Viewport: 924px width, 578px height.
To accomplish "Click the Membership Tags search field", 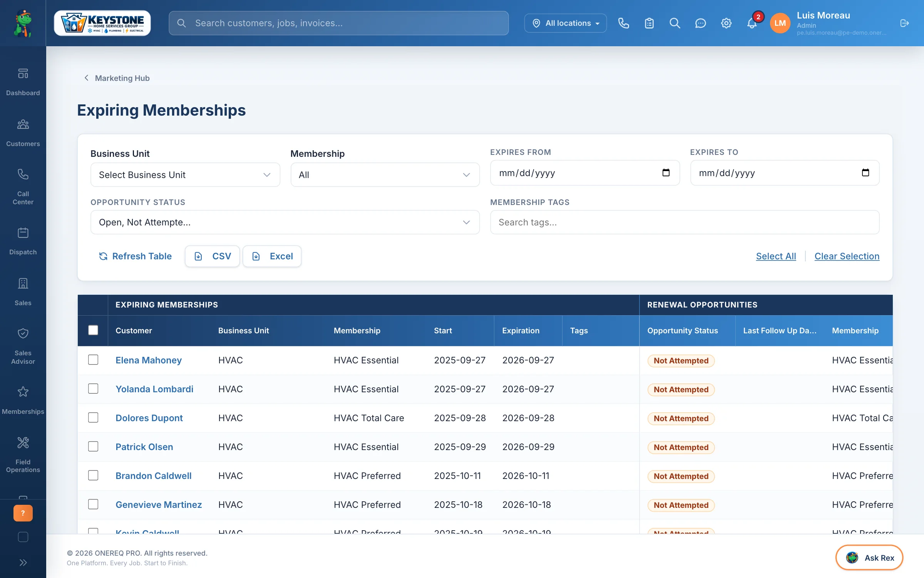I will 685,222.
